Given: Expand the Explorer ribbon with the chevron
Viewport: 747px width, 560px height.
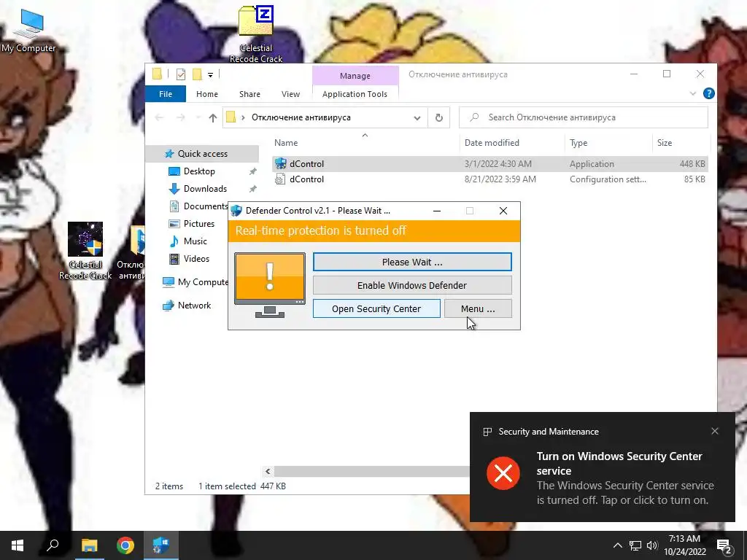Looking at the screenshot, I should [x=693, y=94].
